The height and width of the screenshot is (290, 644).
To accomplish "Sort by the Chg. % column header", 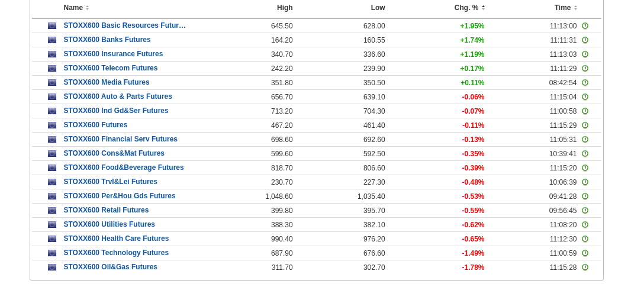I will [x=466, y=8].
